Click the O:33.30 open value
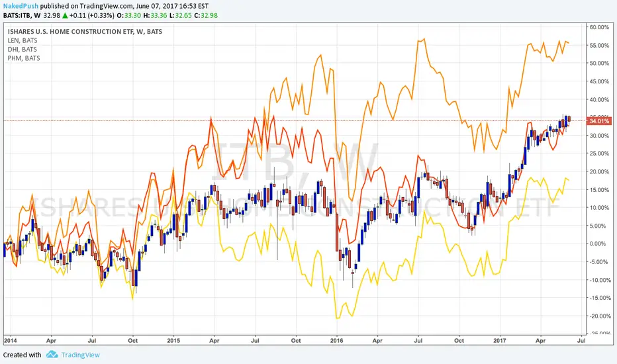Image resolution: width=617 pixels, height=364 pixels. pyautogui.click(x=128, y=15)
